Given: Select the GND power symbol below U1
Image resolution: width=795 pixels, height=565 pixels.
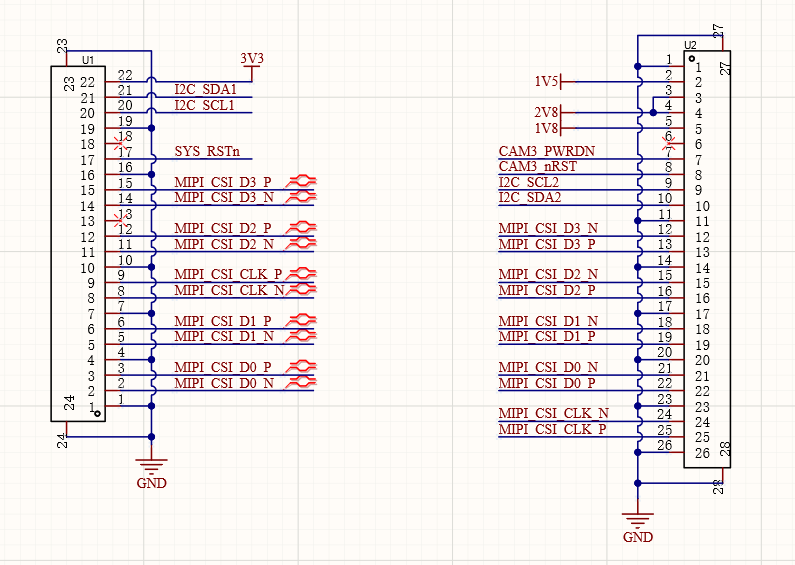Looking at the screenshot, I should click(152, 467).
